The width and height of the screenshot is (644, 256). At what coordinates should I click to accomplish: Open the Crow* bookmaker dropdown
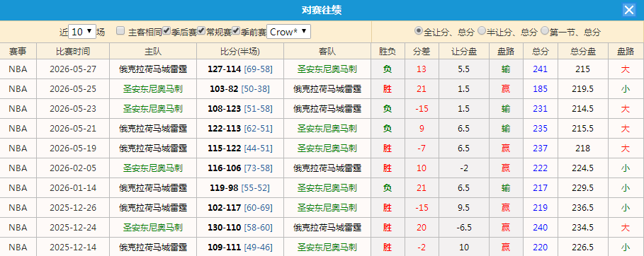pyautogui.click(x=289, y=32)
